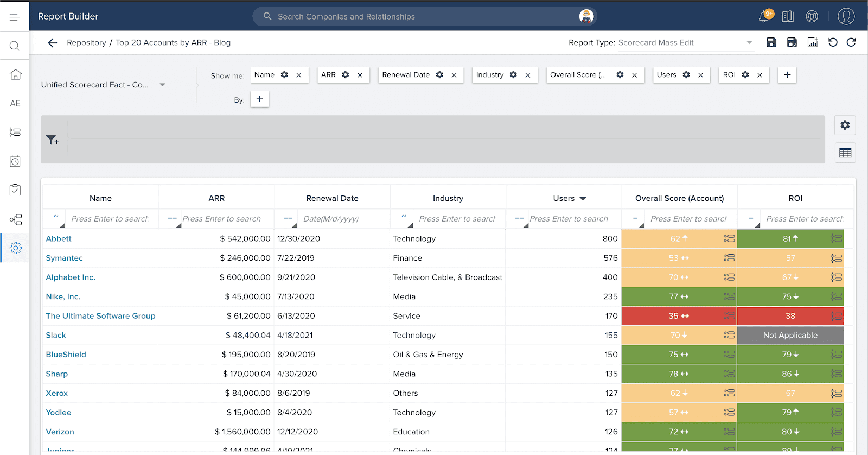Open the chart options icon
The width and height of the screenshot is (868, 455).
tap(812, 42)
